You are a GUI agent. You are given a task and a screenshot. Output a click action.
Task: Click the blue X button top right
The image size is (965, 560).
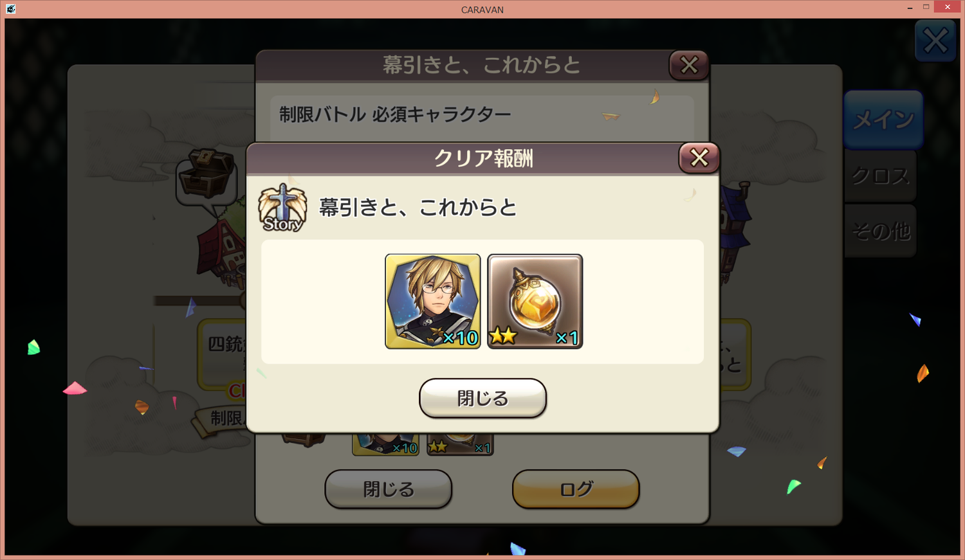click(935, 41)
